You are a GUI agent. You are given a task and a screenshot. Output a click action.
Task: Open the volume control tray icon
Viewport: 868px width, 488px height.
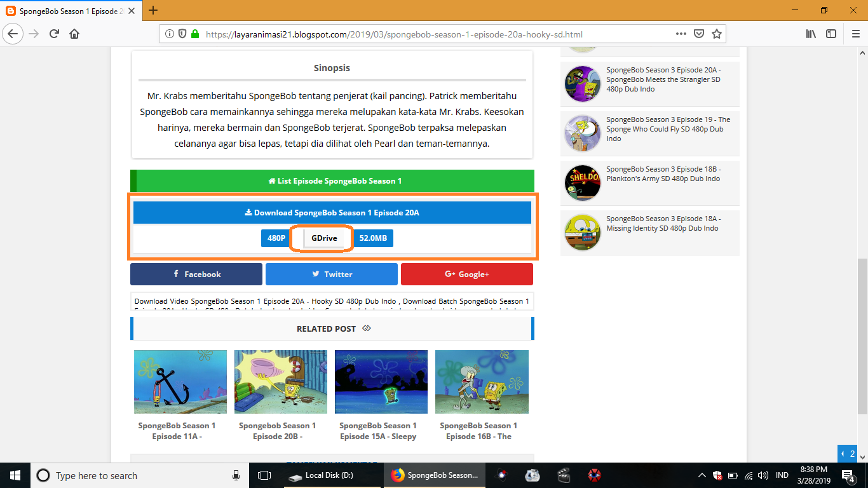763,475
